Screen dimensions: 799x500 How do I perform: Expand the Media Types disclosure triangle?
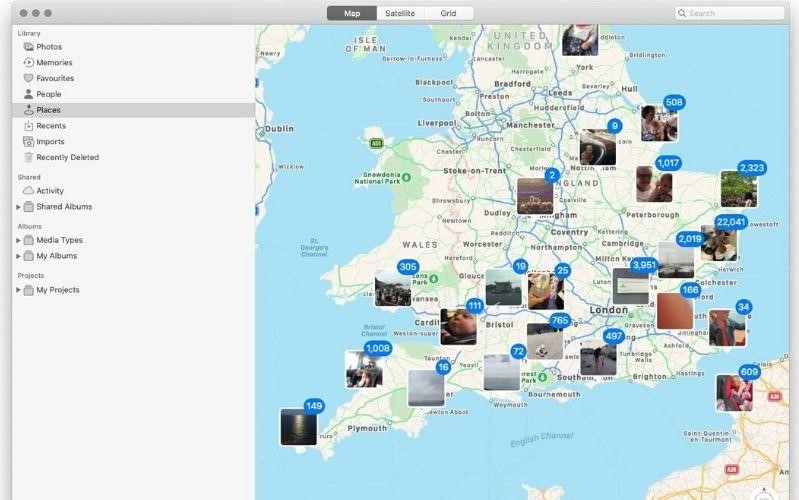(x=18, y=240)
